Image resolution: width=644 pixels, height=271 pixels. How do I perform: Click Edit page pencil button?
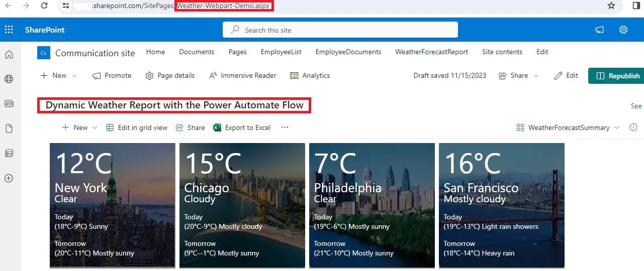tap(566, 75)
